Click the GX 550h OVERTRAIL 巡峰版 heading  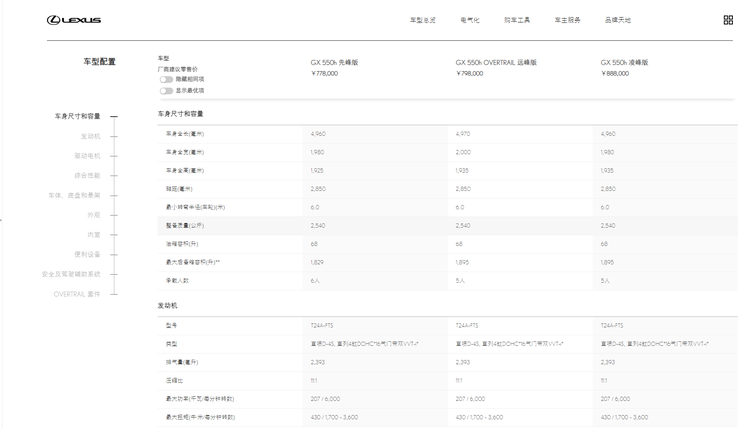(496, 62)
